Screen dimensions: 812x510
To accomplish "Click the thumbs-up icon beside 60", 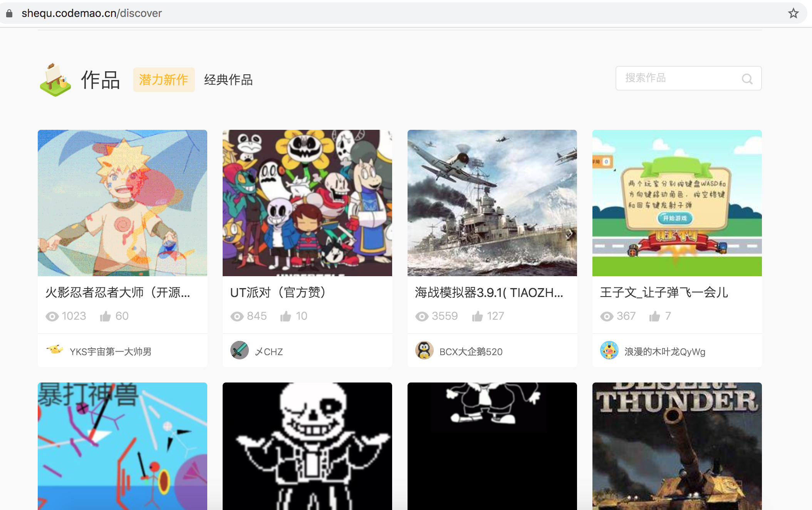I will click(x=105, y=316).
